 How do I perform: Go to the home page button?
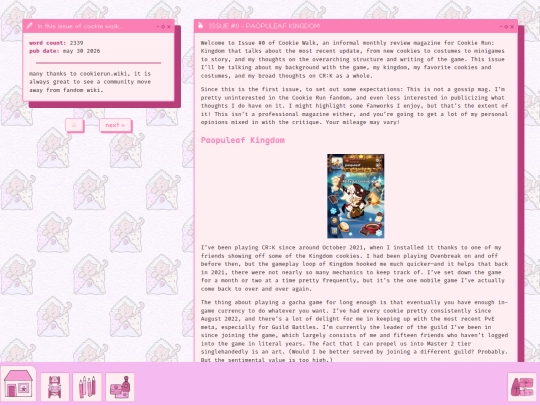(74, 125)
